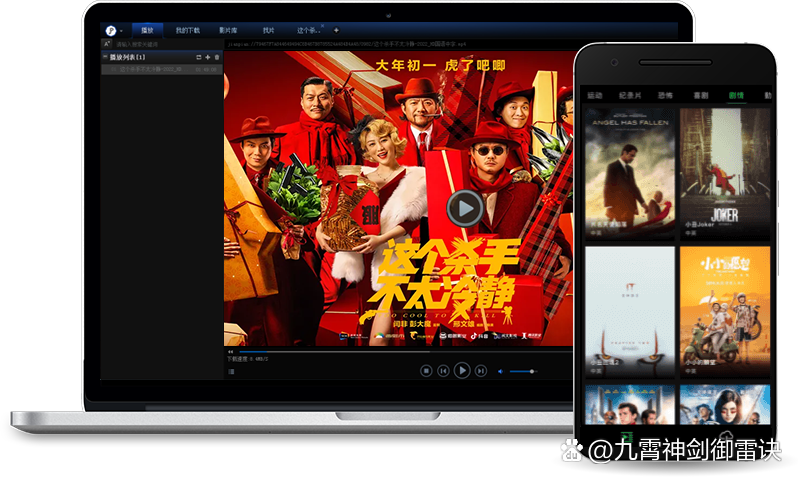Add a new tab with the plus button

336,31
